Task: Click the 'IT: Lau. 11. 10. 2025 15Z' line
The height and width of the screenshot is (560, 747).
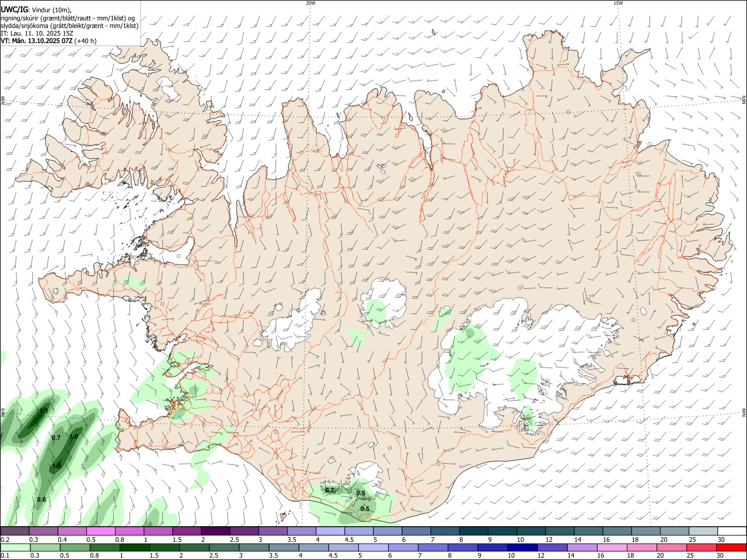Action: [x=37, y=33]
